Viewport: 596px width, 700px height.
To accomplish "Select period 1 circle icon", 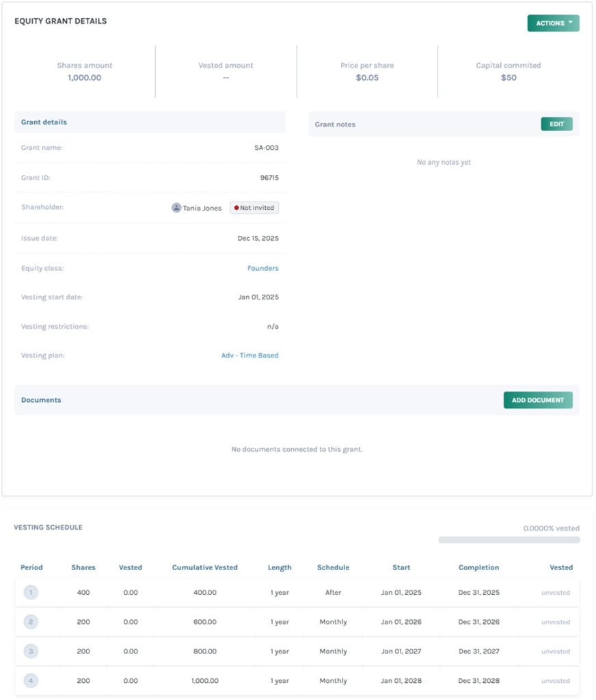I will [30, 593].
